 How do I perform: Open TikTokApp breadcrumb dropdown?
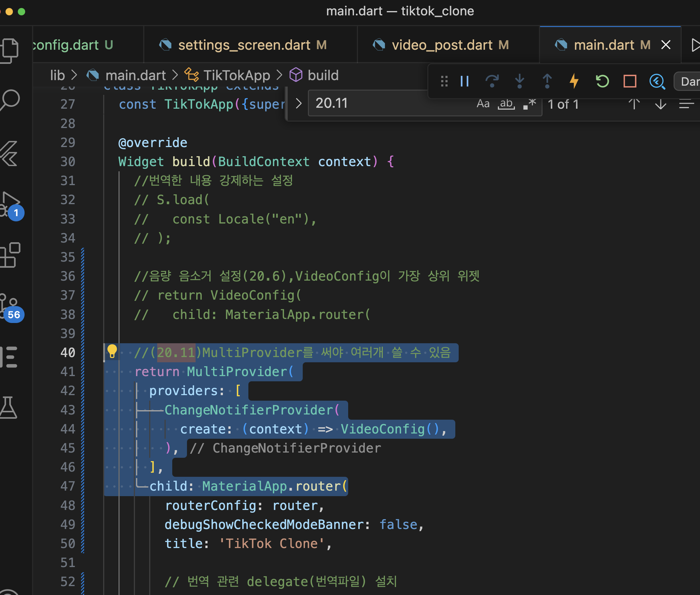tap(236, 75)
